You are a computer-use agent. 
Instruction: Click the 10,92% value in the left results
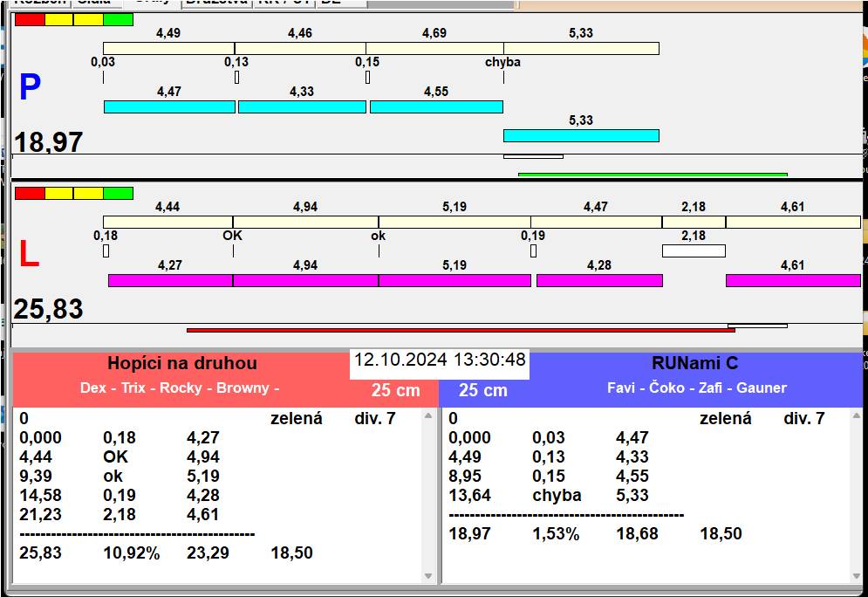[132, 552]
